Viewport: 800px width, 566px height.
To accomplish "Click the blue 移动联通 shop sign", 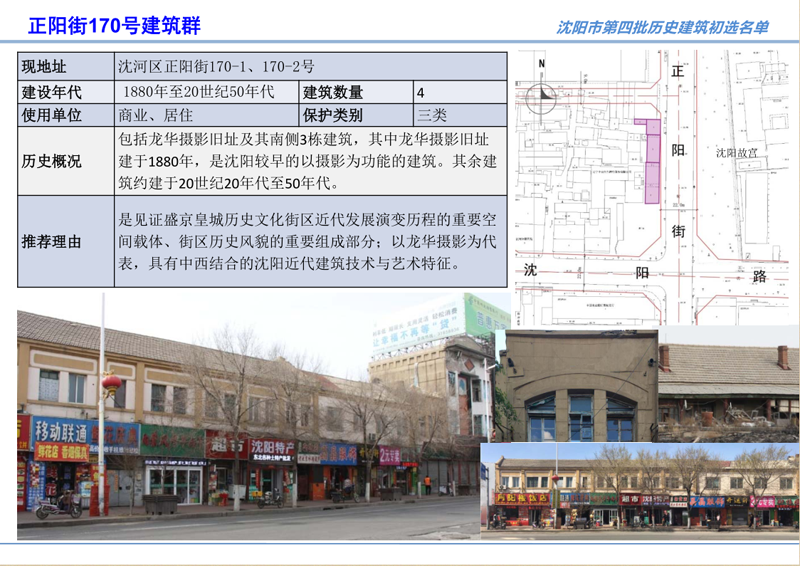I will click(x=60, y=431).
